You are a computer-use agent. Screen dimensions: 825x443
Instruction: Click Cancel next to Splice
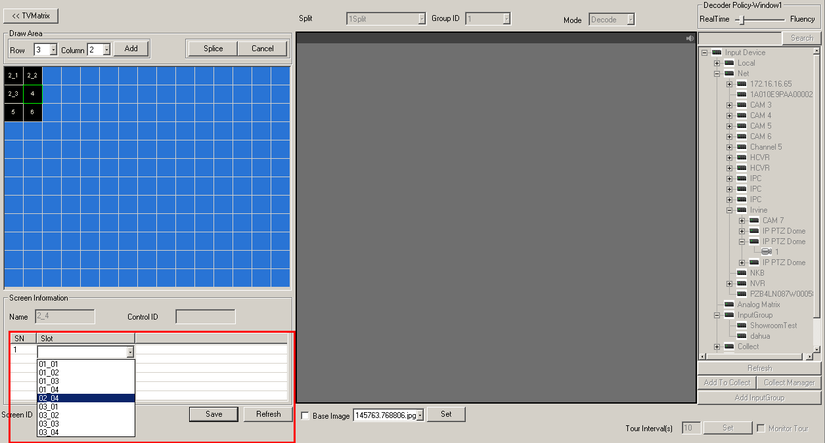click(262, 48)
